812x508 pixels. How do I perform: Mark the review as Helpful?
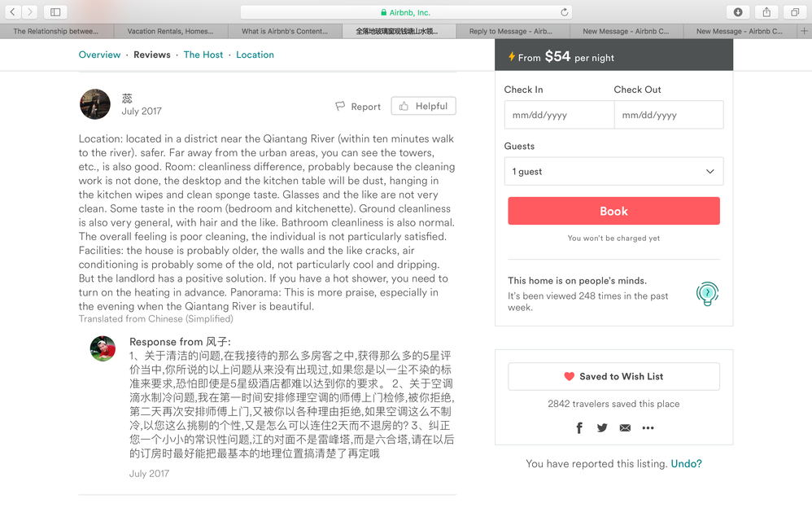pyautogui.click(x=423, y=107)
